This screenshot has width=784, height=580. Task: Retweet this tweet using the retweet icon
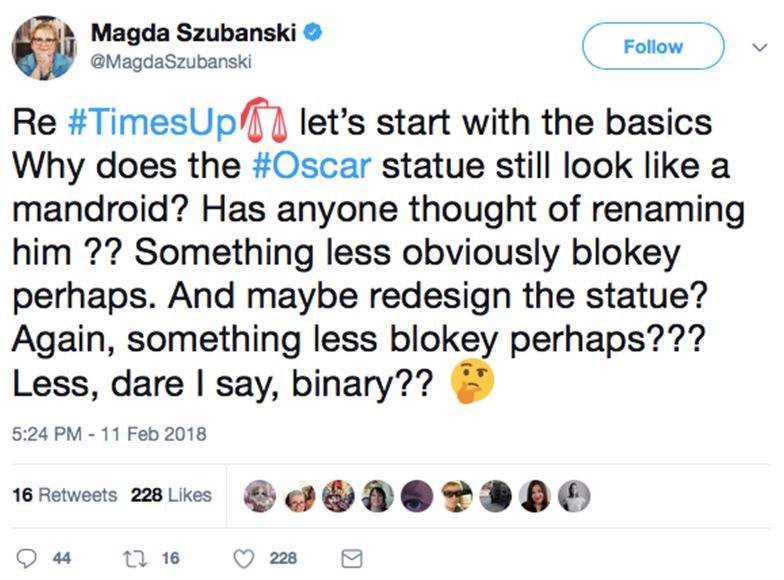[131, 558]
